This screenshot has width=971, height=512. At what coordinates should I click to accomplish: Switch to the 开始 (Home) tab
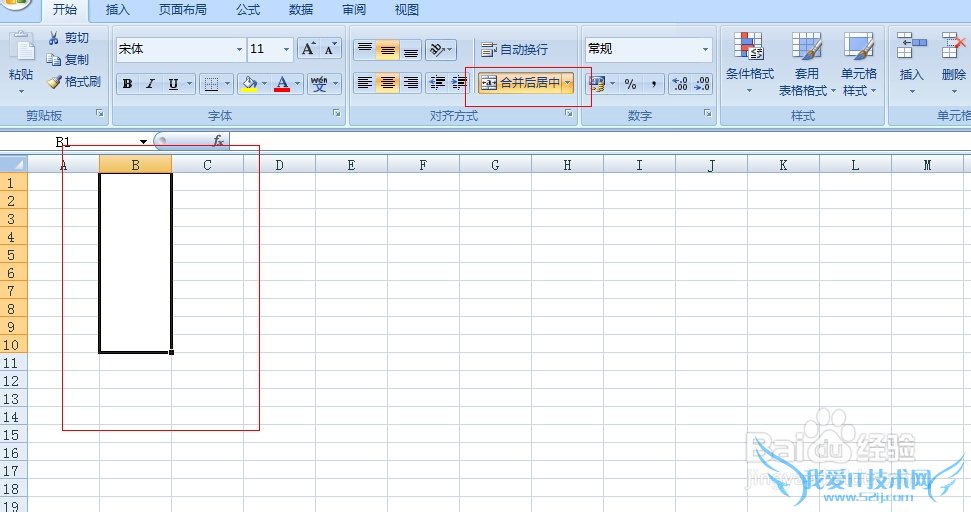pos(65,9)
